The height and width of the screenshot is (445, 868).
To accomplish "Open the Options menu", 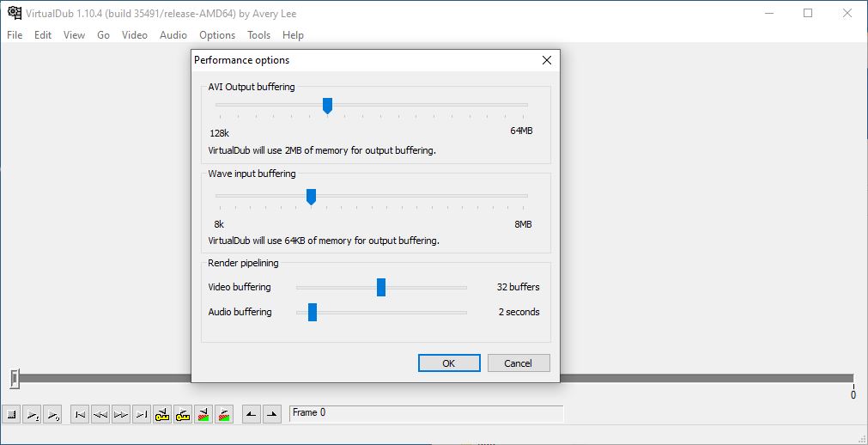I will tap(217, 35).
